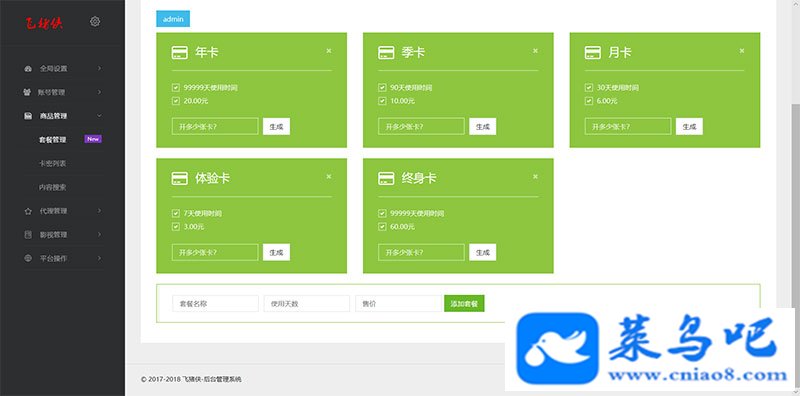
Task: Expand the 账号管理 menu chevron
Action: click(99, 92)
